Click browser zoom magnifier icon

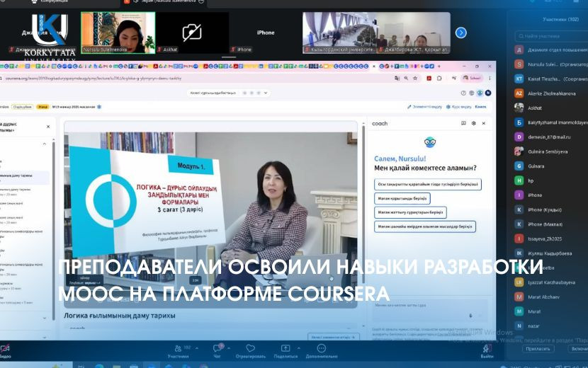406,79
